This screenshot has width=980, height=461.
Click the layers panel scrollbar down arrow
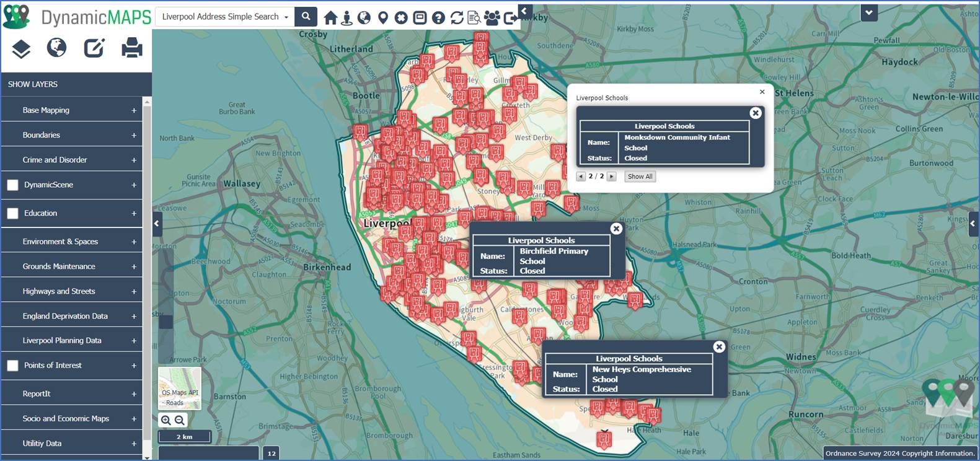pyautogui.click(x=147, y=457)
